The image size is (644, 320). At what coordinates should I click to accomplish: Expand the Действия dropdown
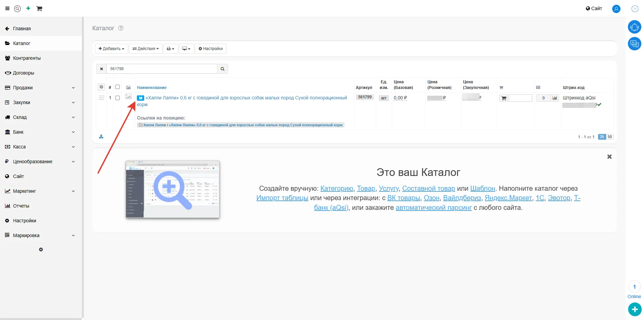(x=146, y=49)
